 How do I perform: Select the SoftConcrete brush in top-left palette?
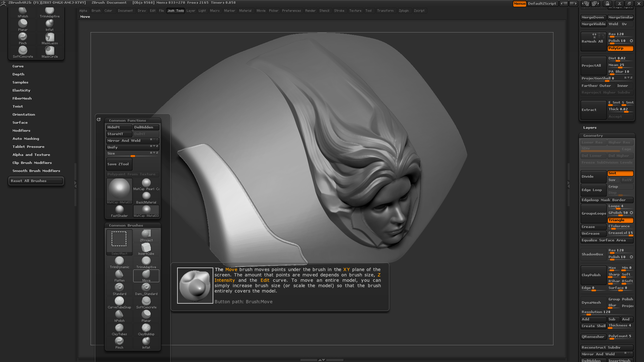click(x=23, y=52)
